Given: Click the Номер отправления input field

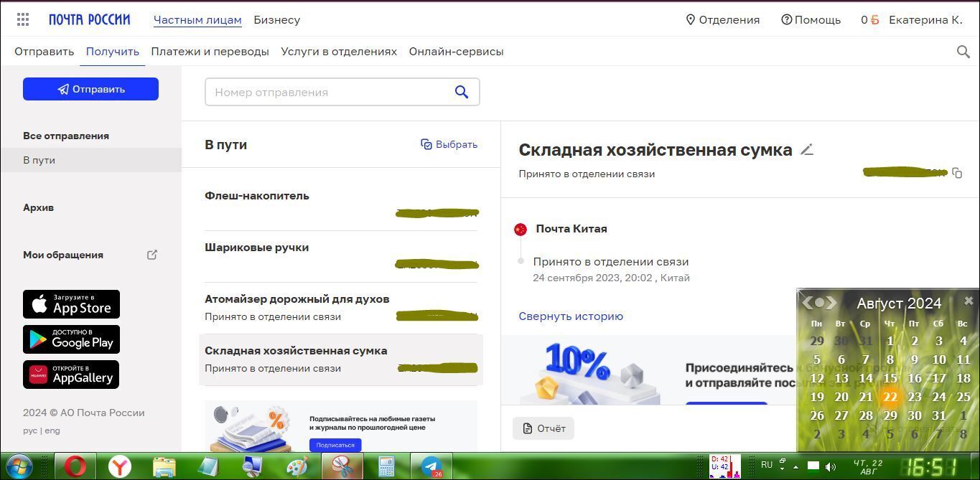Looking at the screenshot, I should pyautogui.click(x=329, y=92).
